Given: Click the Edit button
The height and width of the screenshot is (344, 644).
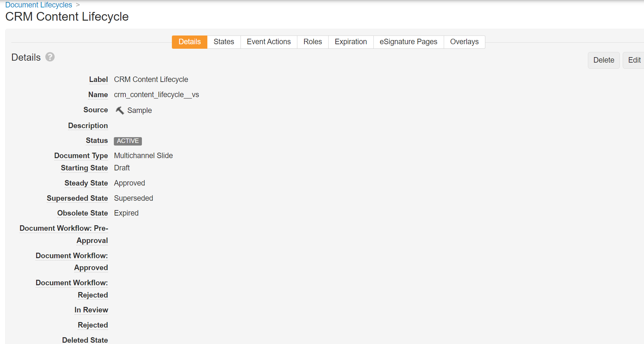Looking at the screenshot, I should (x=634, y=60).
